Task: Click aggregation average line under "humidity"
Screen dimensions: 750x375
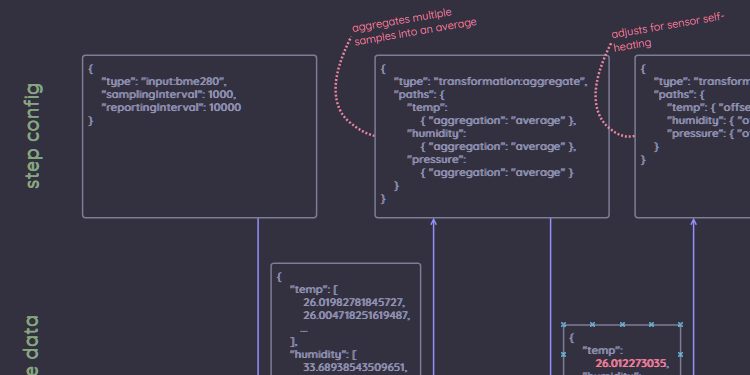Action: (498, 146)
